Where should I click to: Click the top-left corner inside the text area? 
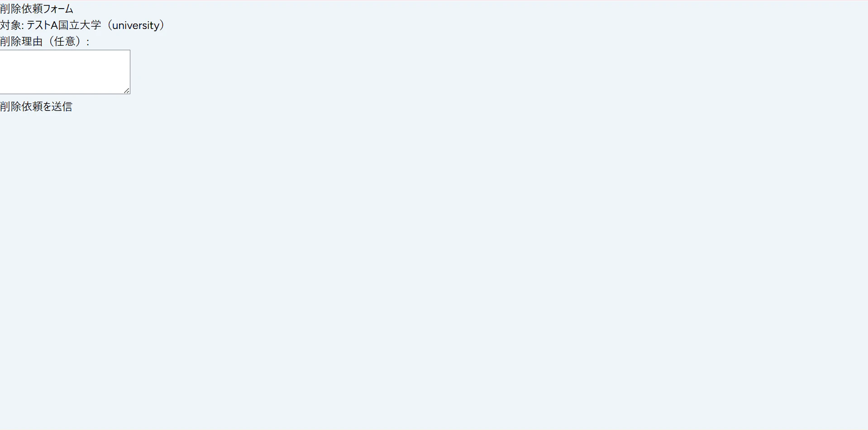(3, 53)
